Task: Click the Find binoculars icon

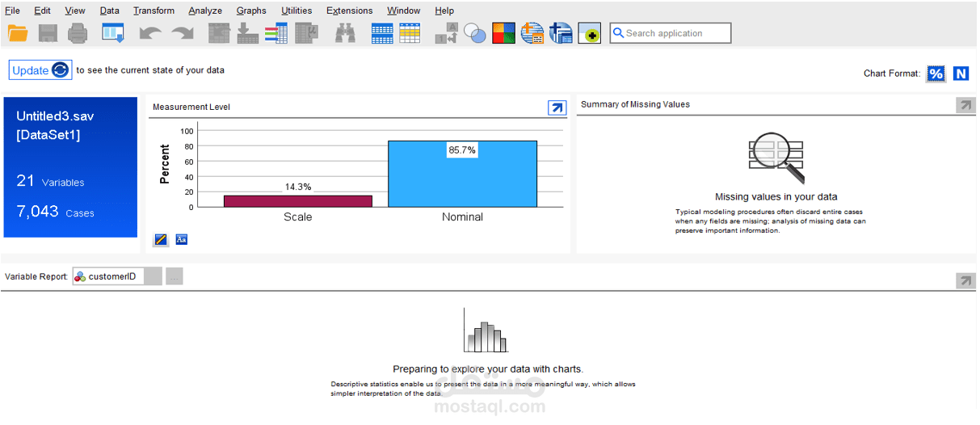Action: tap(346, 33)
